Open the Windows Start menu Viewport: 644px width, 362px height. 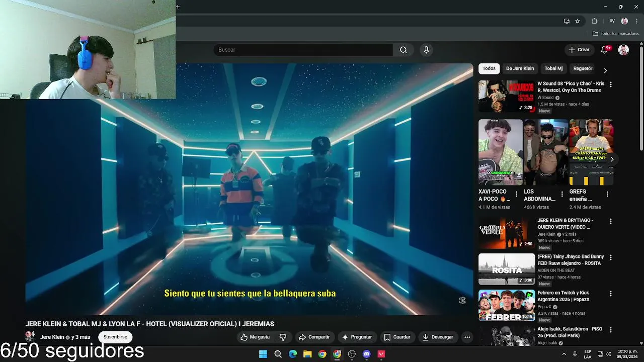pos(263,354)
